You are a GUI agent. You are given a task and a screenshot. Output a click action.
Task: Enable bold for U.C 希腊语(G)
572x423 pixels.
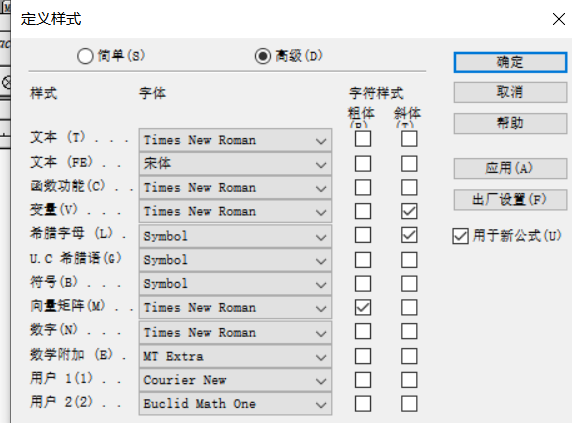363,260
